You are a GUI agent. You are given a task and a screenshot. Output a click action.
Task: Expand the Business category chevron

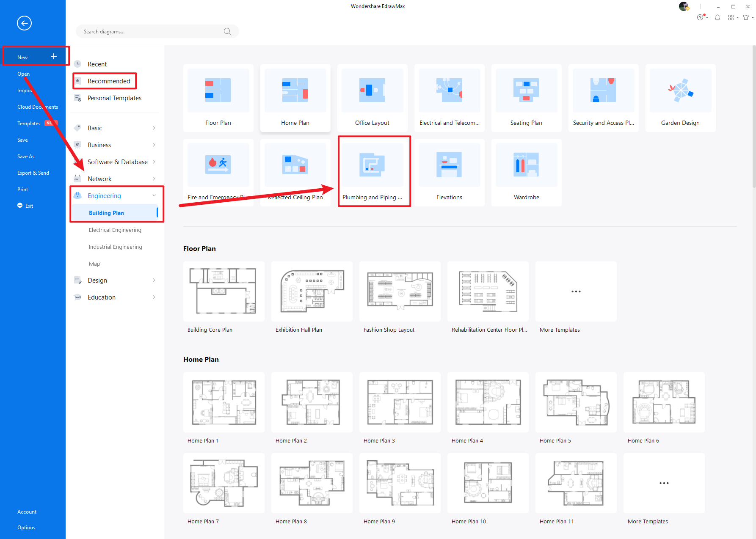154,145
